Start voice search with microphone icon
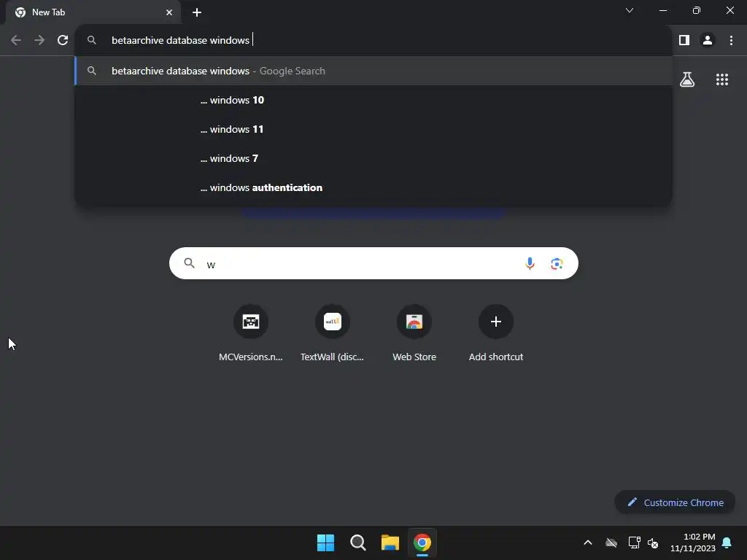Image resolution: width=747 pixels, height=560 pixels. click(530, 263)
